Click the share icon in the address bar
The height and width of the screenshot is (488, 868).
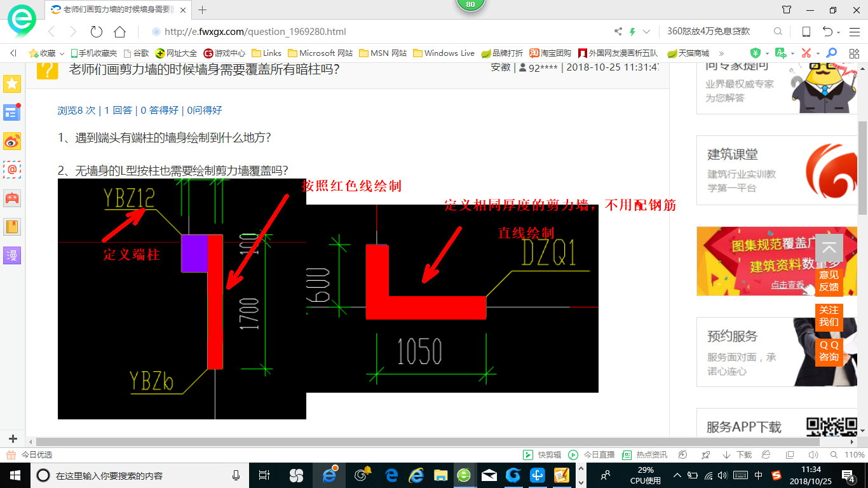coord(618,32)
